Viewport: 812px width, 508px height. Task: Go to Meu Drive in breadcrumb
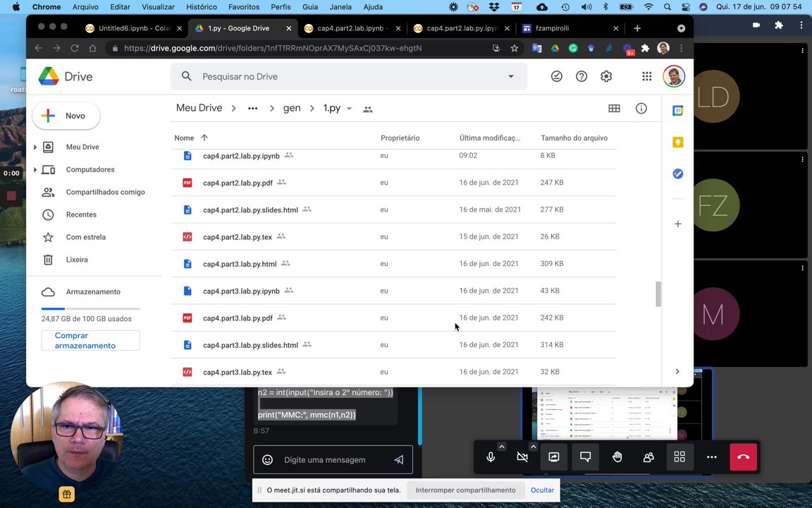pyautogui.click(x=199, y=108)
